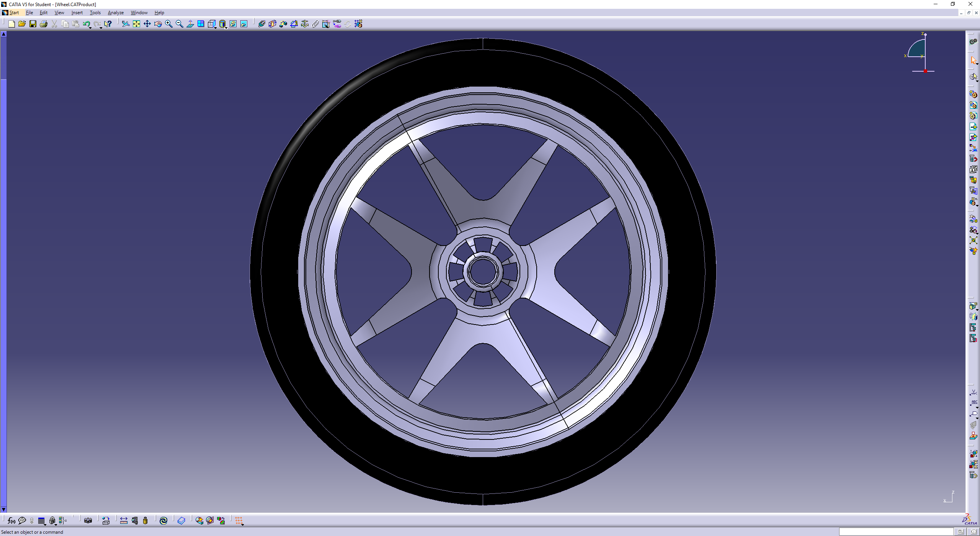Open the Analyze menu

[115, 13]
